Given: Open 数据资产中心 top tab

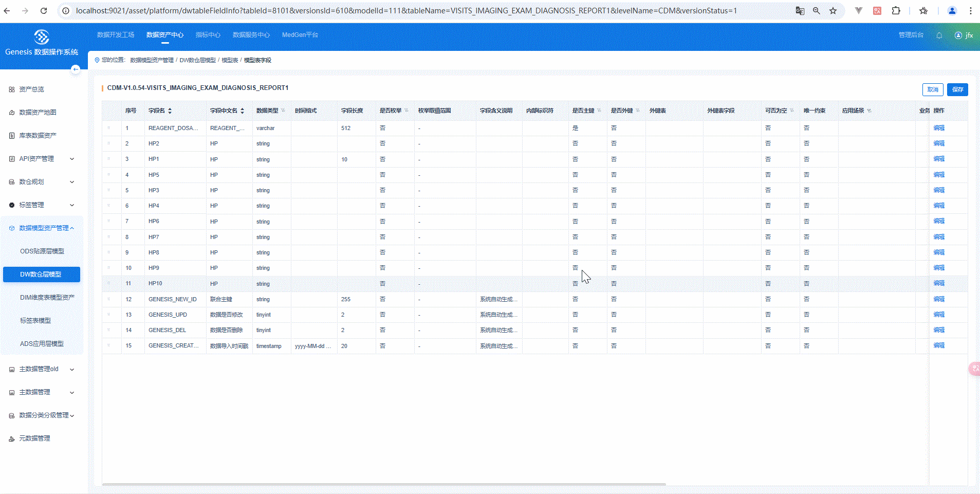Looking at the screenshot, I should pyautogui.click(x=165, y=35).
